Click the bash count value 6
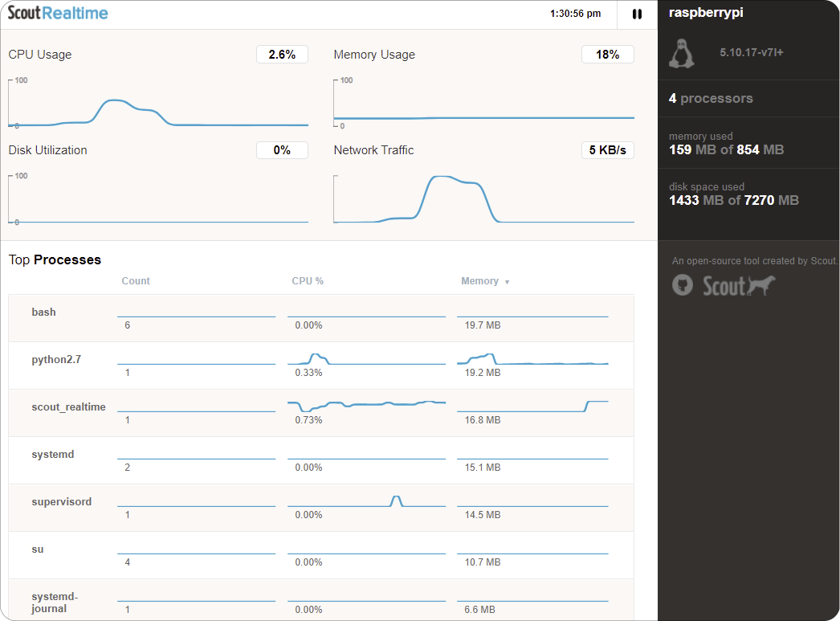 click(x=128, y=325)
